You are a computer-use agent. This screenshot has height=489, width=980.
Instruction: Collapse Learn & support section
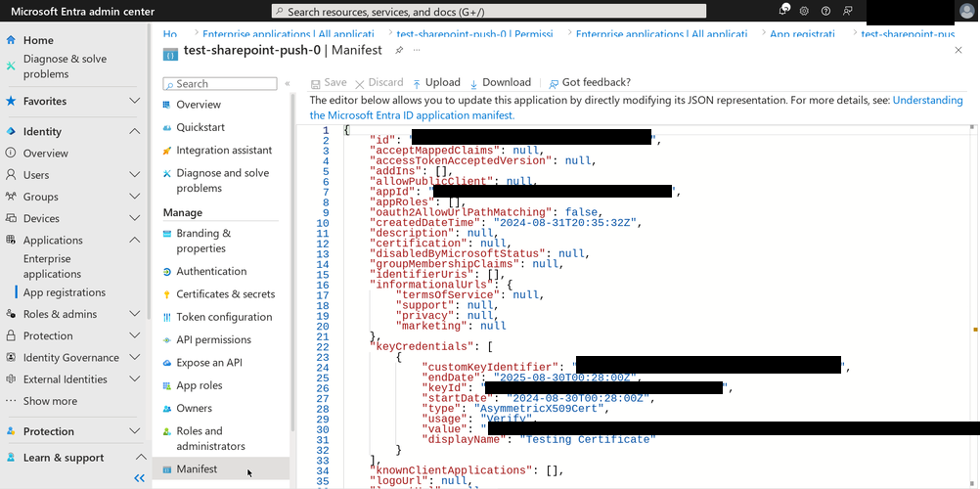(141, 458)
